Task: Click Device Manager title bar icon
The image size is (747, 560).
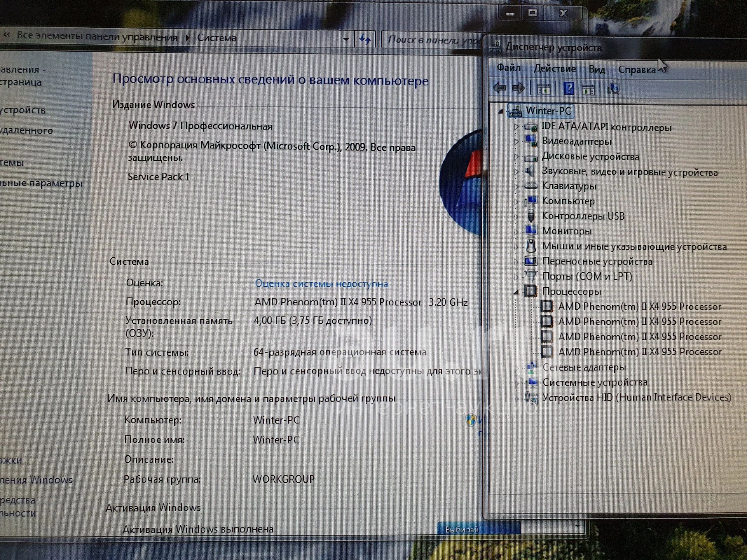Action: click(495, 47)
